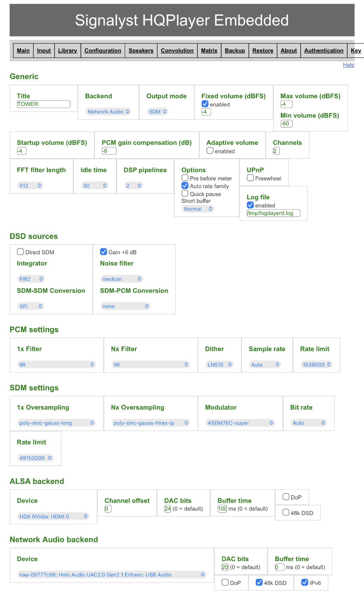The image size is (364, 595).
Task: Open the Main tab
Action: [x=23, y=50]
